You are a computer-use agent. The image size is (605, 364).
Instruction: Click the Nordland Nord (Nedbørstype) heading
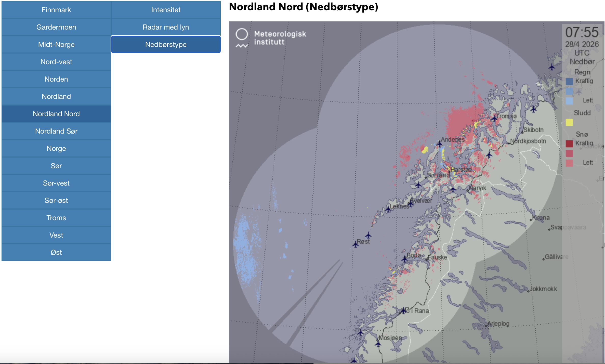[x=304, y=7]
